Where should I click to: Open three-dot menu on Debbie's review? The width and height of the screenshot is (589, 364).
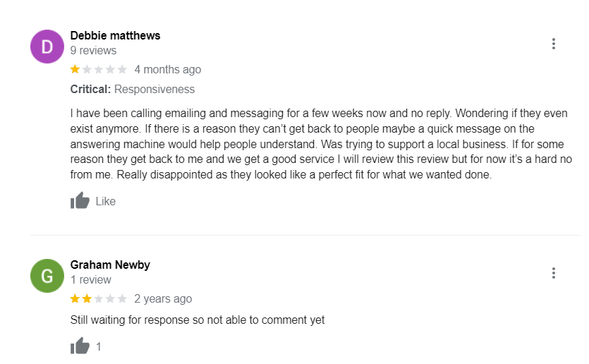point(554,44)
